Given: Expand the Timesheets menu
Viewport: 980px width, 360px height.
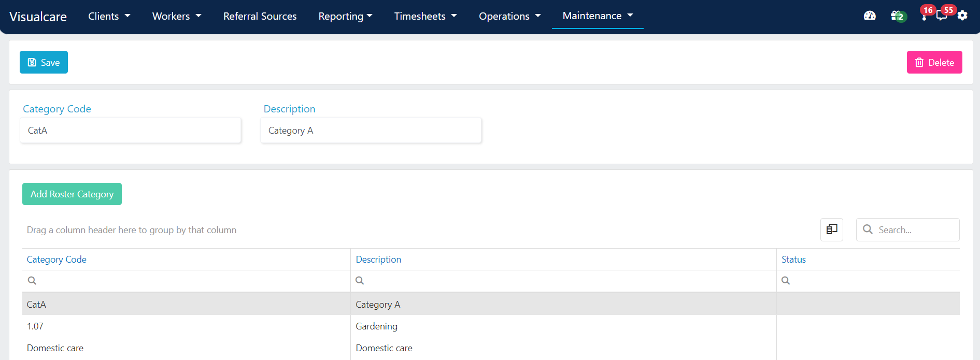Looking at the screenshot, I should (x=425, y=16).
